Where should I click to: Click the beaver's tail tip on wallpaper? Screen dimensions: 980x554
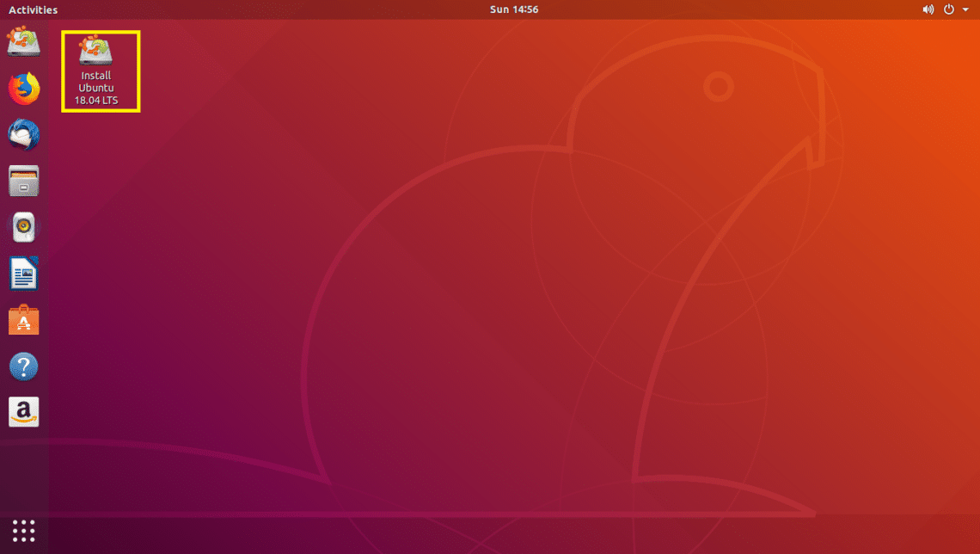(60, 443)
